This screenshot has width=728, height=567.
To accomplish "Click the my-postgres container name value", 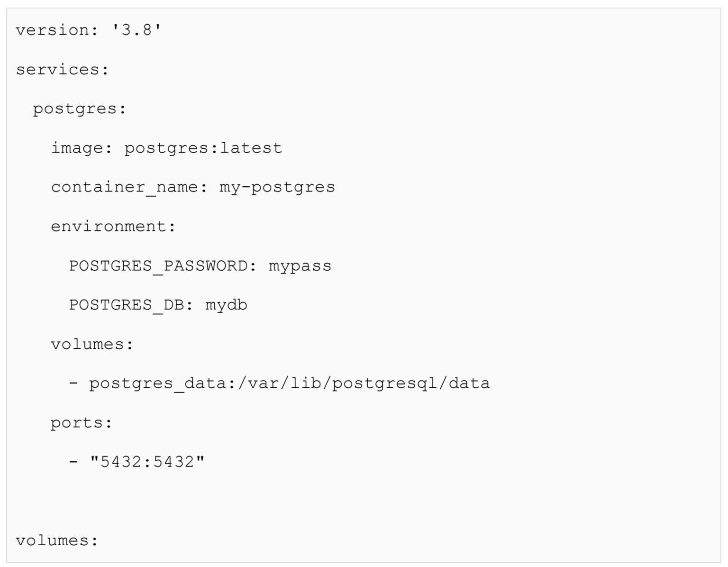I will pyautogui.click(x=277, y=187).
